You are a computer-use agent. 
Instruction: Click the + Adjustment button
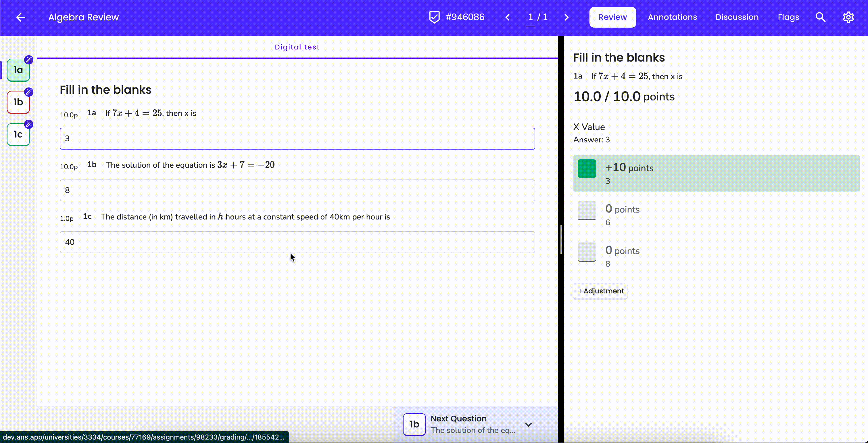pos(600,291)
